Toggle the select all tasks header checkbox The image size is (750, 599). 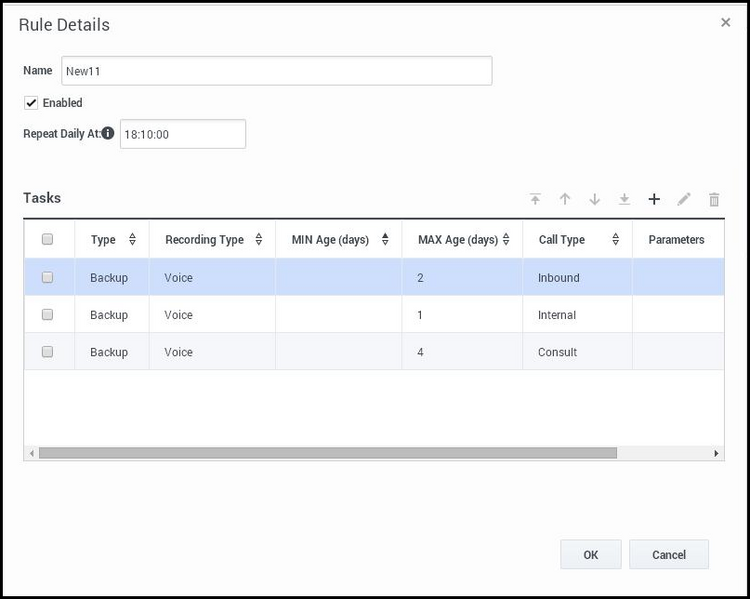click(x=47, y=240)
